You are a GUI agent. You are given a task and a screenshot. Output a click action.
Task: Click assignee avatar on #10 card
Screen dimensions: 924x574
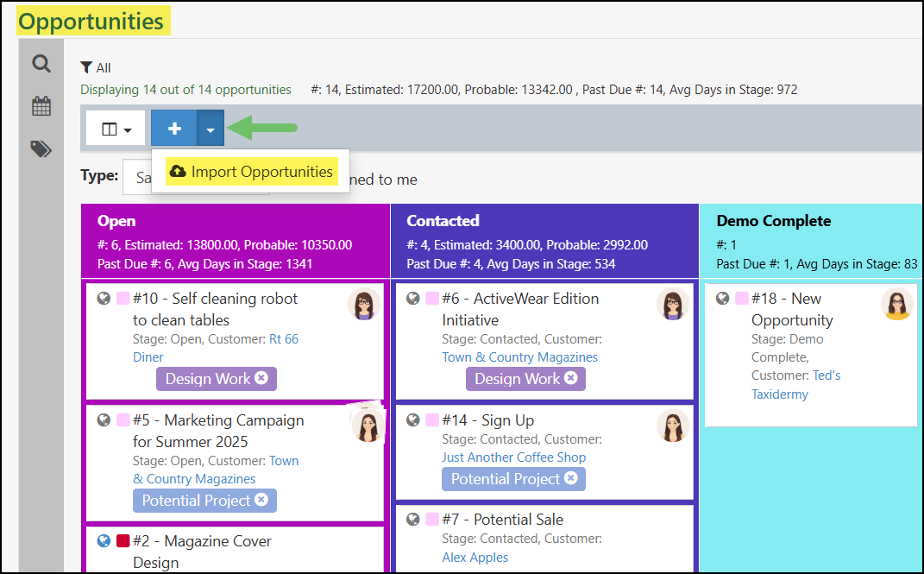click(364, 305)
